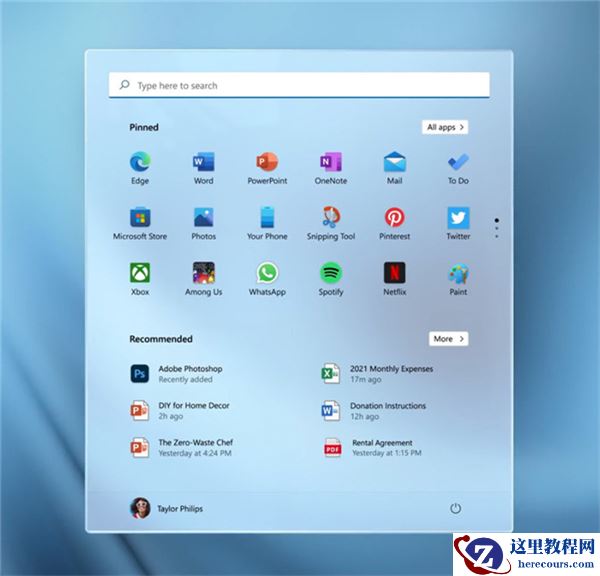This screenshot has height=576, width=600.
Task: Focus the Type here to search box
Action: [x=299, y=85]
